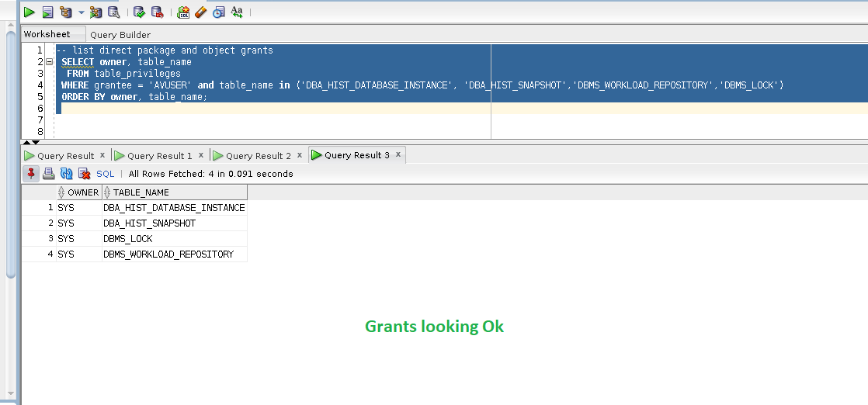868x405 pixels.
Task: Close the Query Result 3 tab
Action: 398,154
